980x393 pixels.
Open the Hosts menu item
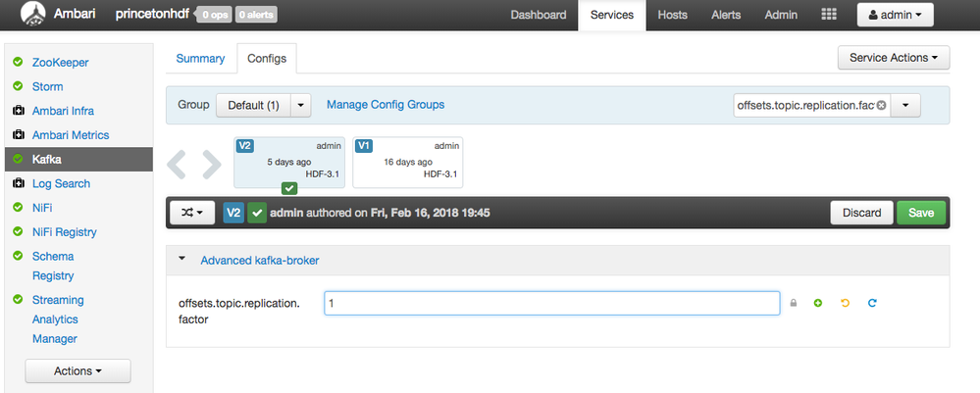click(x=672, y=16)
